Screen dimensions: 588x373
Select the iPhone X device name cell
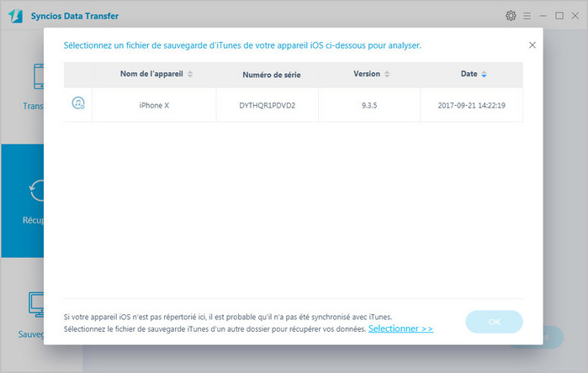tap(156, 104)
